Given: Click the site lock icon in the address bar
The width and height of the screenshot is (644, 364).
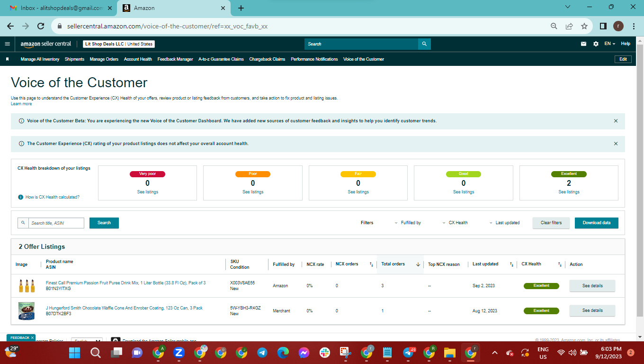Looking at the screenshot, I should [x=60, y=26].
